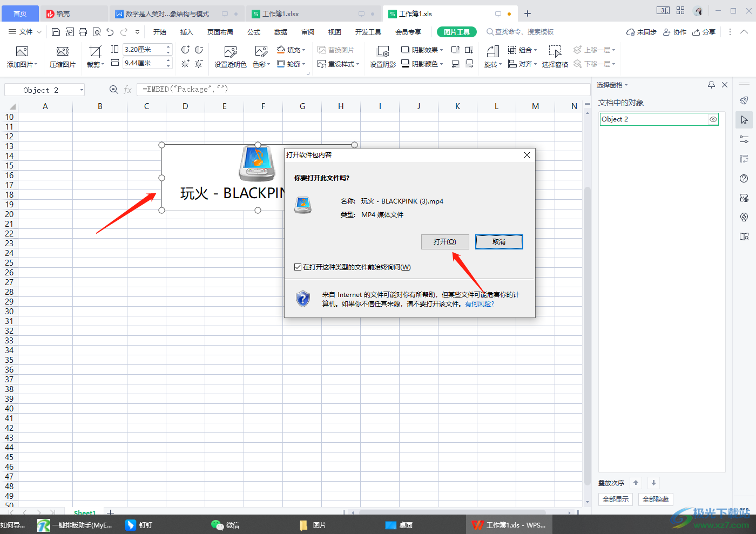The image size is (756, 534).
Task: Click the Save icon in the quick toolbar
Action: pyautogui.click(x=56, y=32)
